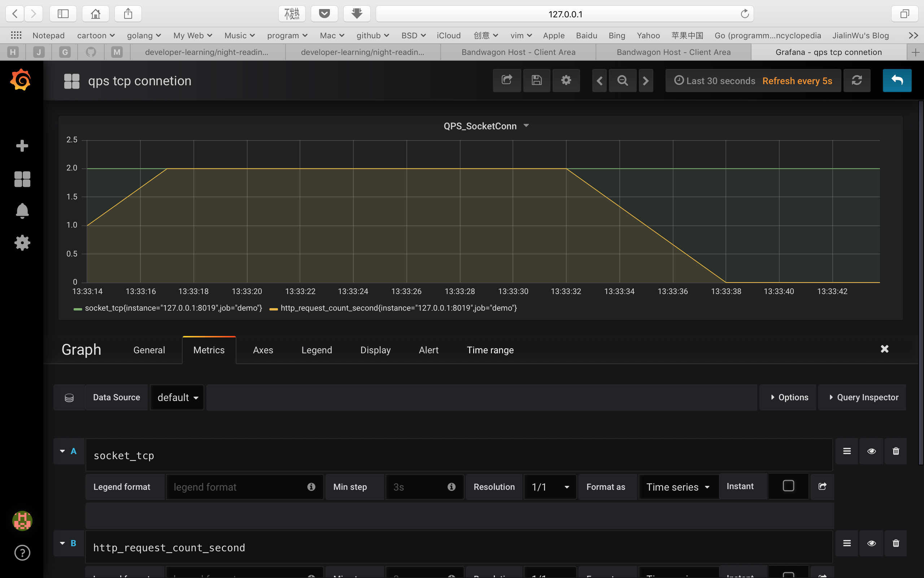The height and width of the screenshot is (578, 924).
Task: Click the iCloud bookmark link
Action: (x=449, y=35)
